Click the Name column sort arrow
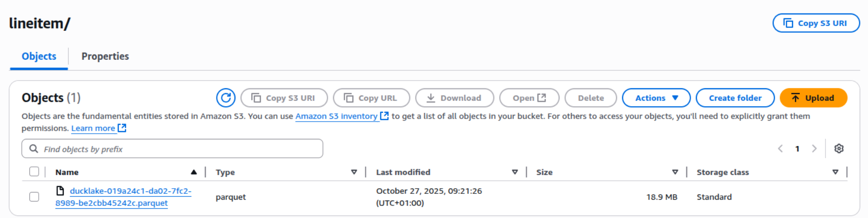Screen dimensions: 868x218 194,172
